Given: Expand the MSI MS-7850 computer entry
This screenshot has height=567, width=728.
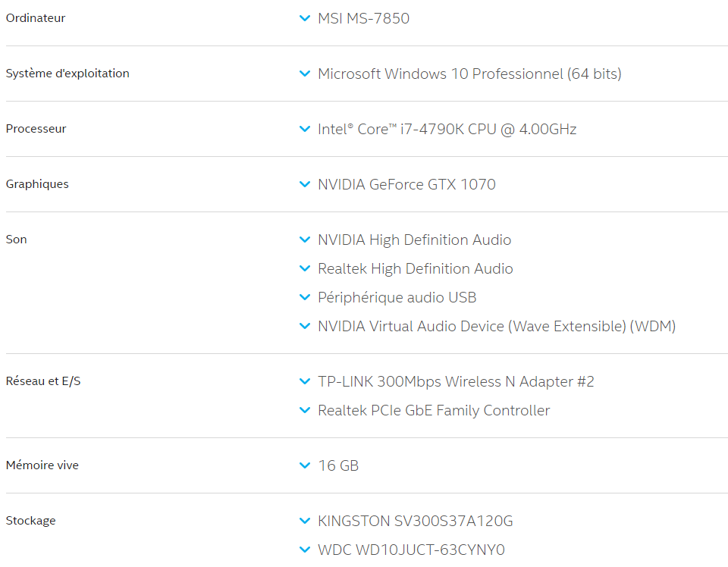Looking at the screenshot, I should click(305, 18).
